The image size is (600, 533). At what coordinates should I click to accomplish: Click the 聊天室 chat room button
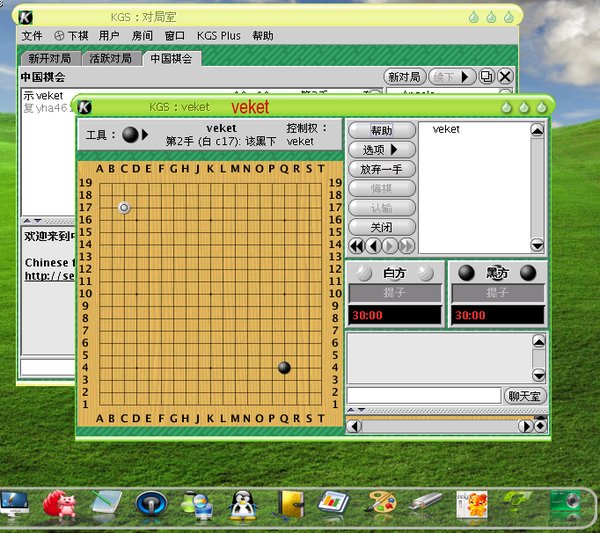[x=524, y=396]
